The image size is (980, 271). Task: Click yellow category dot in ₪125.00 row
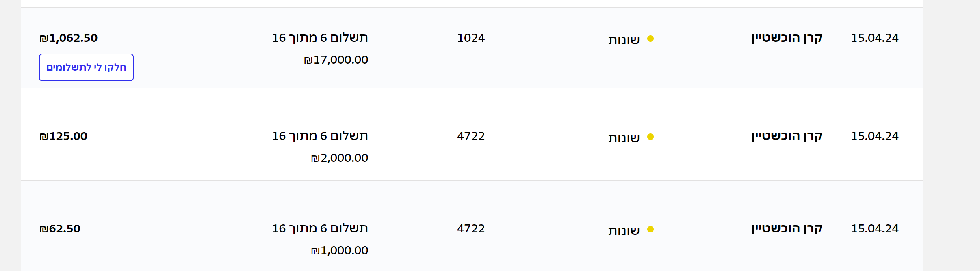click(x=650, y=137)
